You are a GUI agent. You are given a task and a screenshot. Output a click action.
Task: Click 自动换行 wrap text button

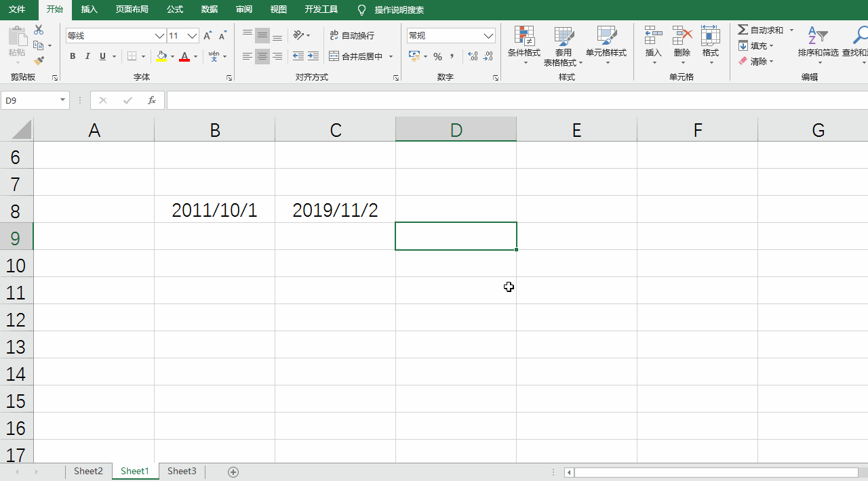(x=352, y=36)
